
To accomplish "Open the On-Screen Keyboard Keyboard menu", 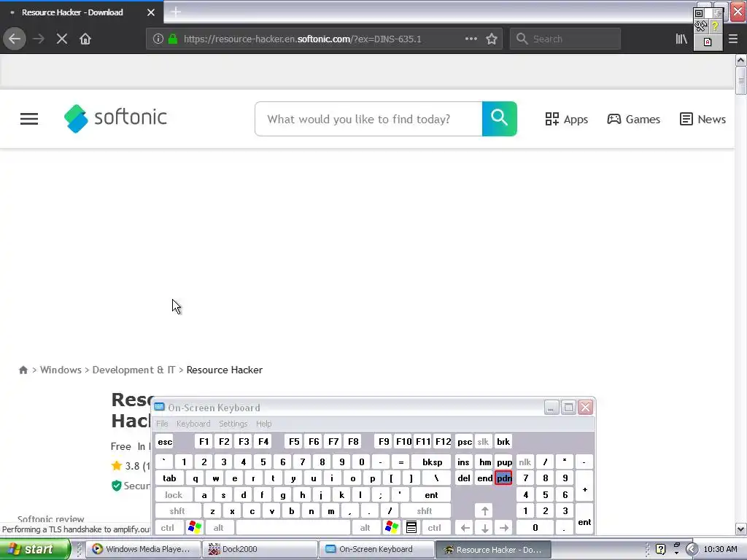I will point(193,424).
